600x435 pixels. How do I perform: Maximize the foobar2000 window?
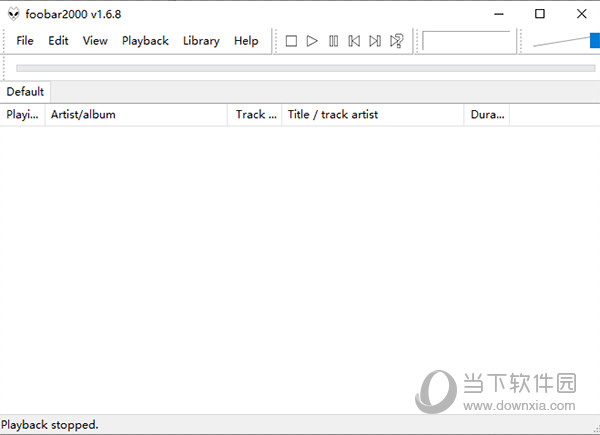[540, 14]
